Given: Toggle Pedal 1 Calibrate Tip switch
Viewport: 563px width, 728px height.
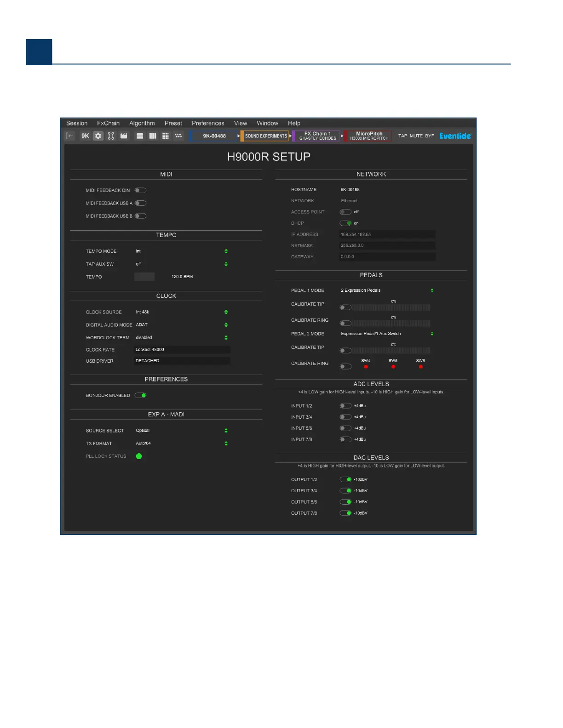Looking at the screenshot, I should (345, 307).
